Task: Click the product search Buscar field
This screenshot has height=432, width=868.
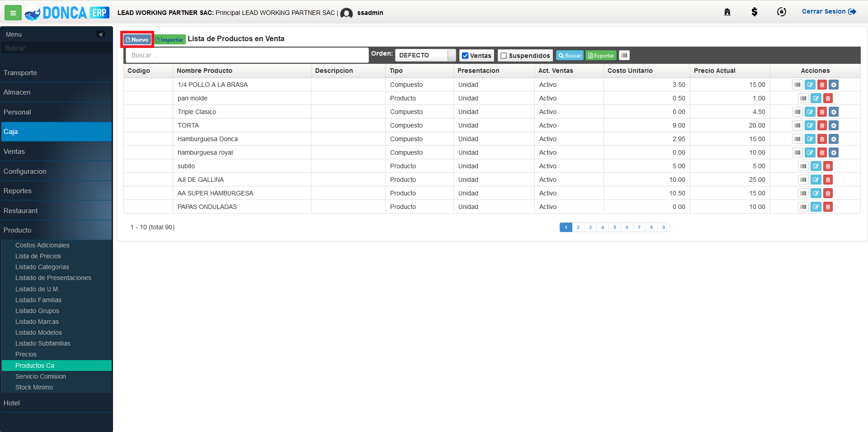Action: (247, 55)
